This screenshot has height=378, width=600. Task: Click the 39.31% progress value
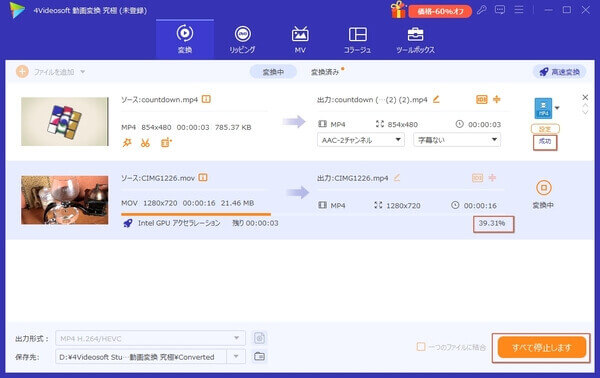point(492,223)
